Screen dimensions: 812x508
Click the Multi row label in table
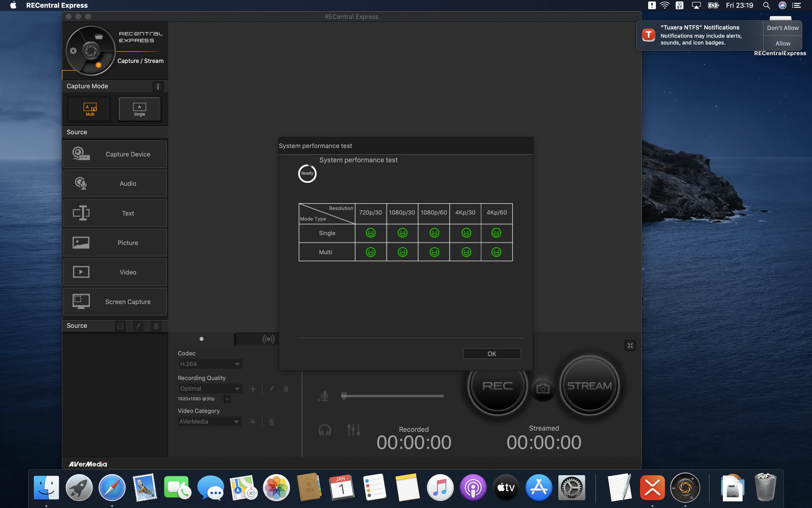(325, 252)
